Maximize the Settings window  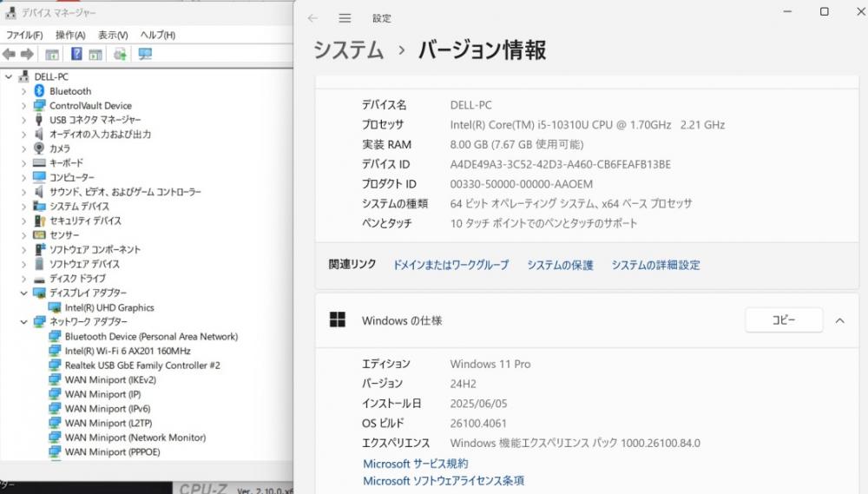(x=825, y=11)
